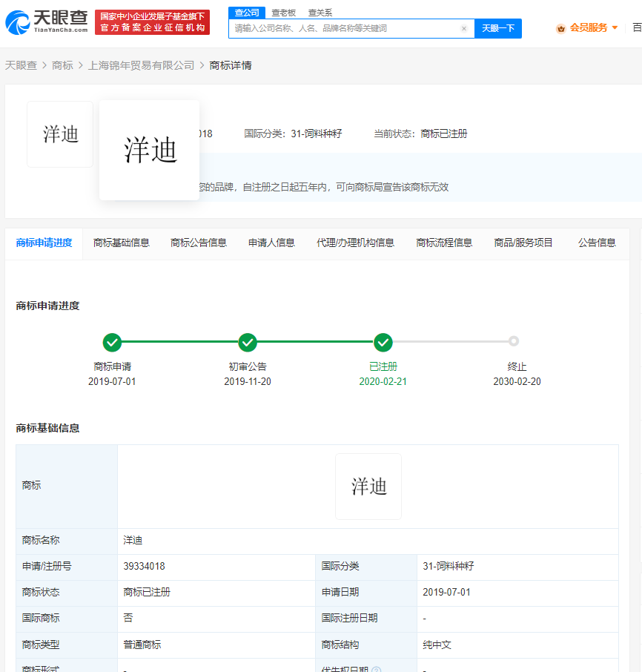Click the small 洋迪 trademark thumbnail at top

point(60,134)
